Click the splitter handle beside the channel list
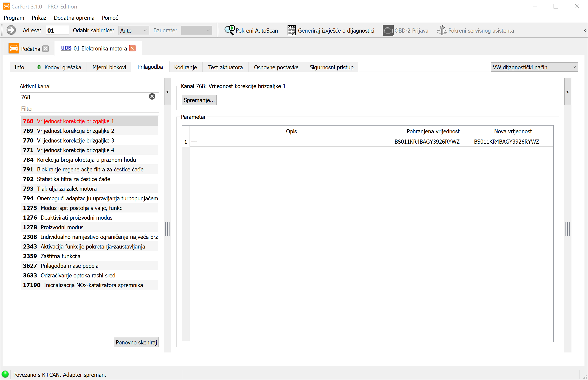This screenshot has height=380, width=588. point(167,229)
